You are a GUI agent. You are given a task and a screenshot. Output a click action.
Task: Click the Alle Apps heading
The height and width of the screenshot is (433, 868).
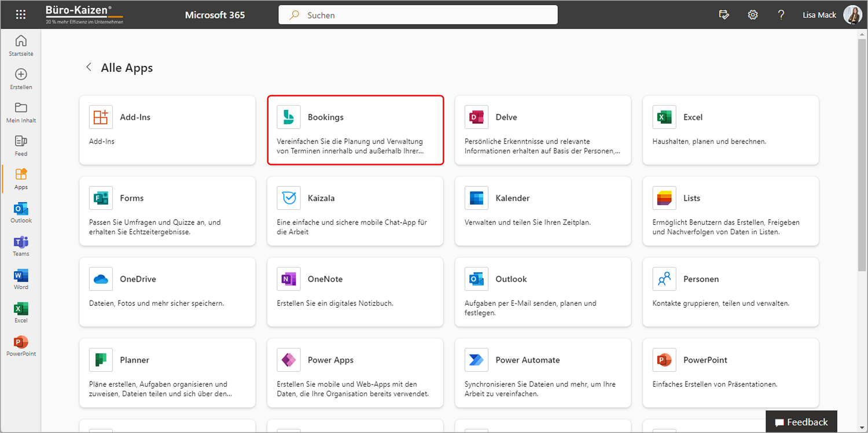click(127, 68)
